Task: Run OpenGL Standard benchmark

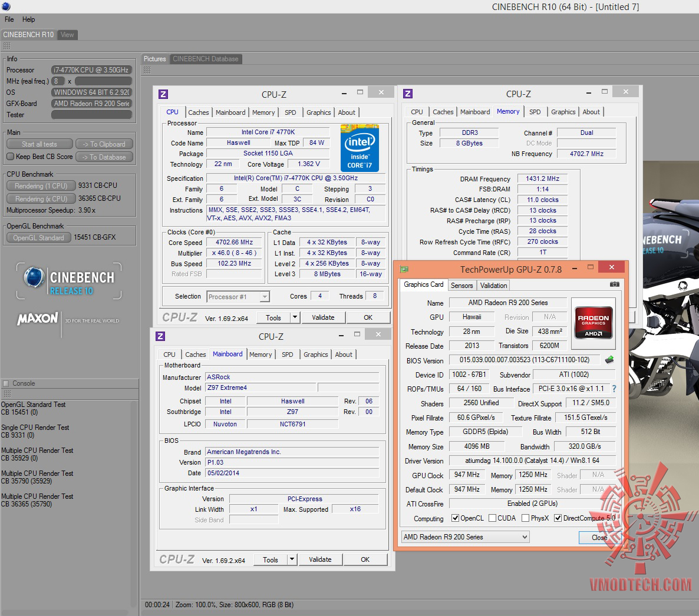Action: click(39, 237)
